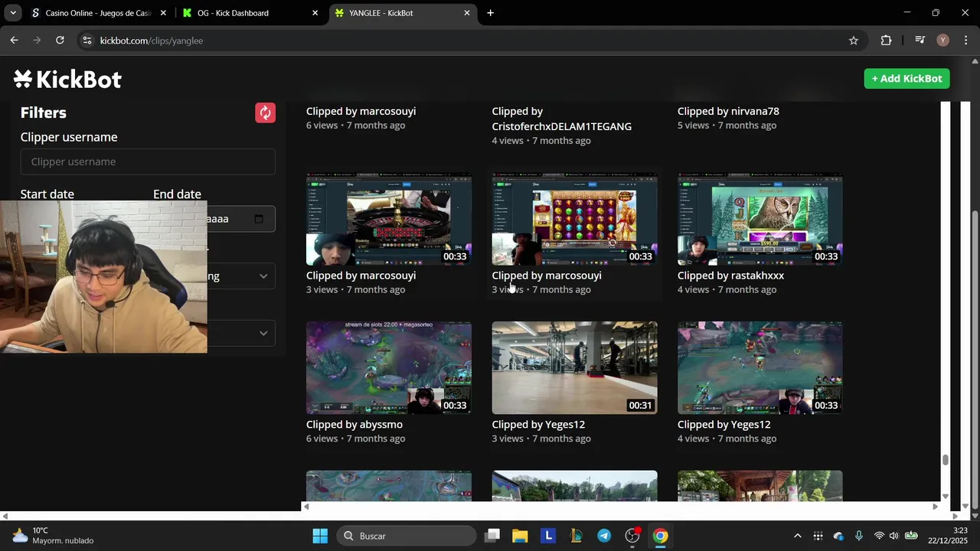
Task: Click 'Clipped by abyssmo' text
Action: click(x=354, y=424)
